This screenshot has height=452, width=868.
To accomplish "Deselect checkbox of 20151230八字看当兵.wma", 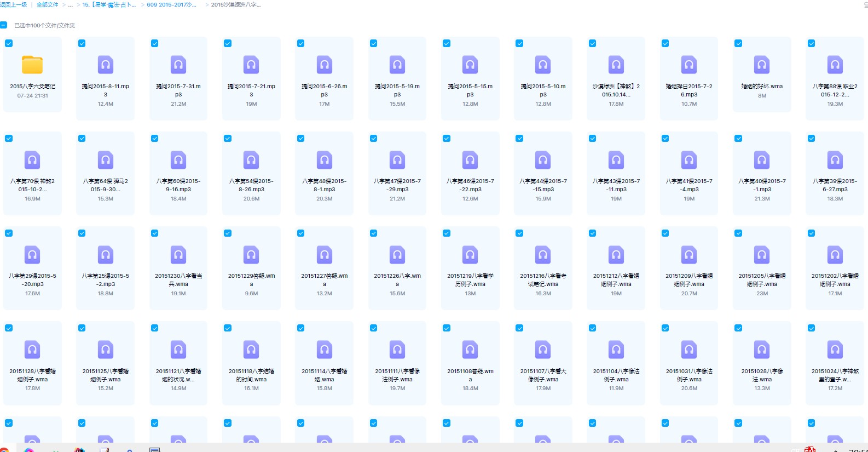I will point(155,233).
